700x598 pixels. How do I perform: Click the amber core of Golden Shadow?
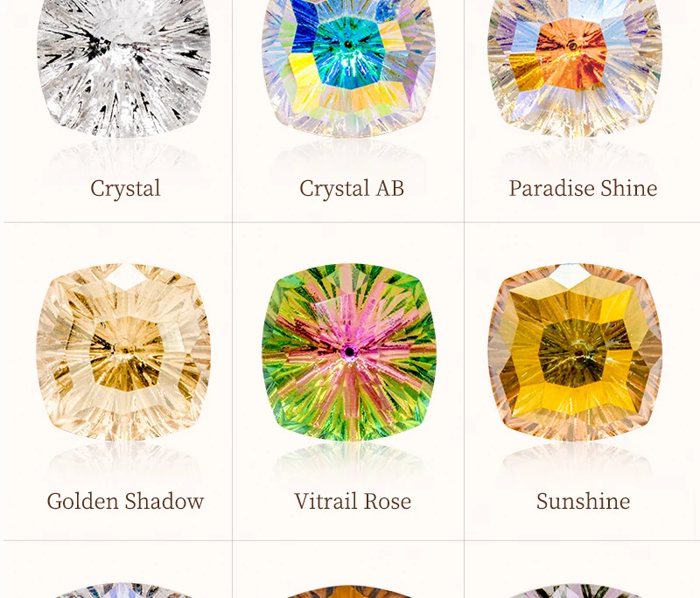(x=126, y=353)
